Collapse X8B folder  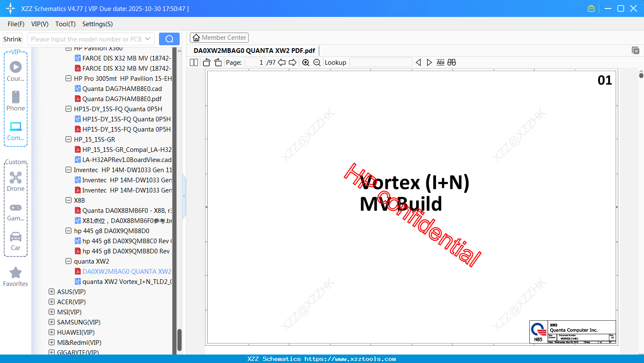69,200
